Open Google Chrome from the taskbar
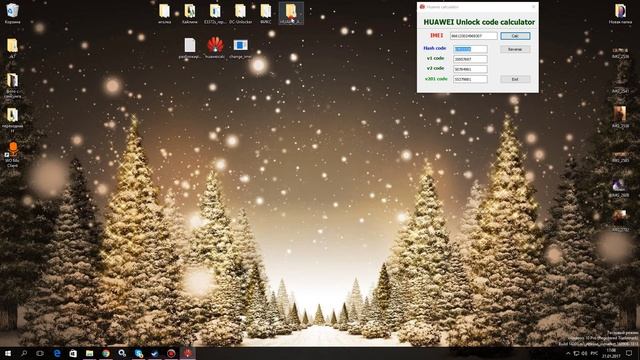The image size is (640, 360). coord(106,353)
